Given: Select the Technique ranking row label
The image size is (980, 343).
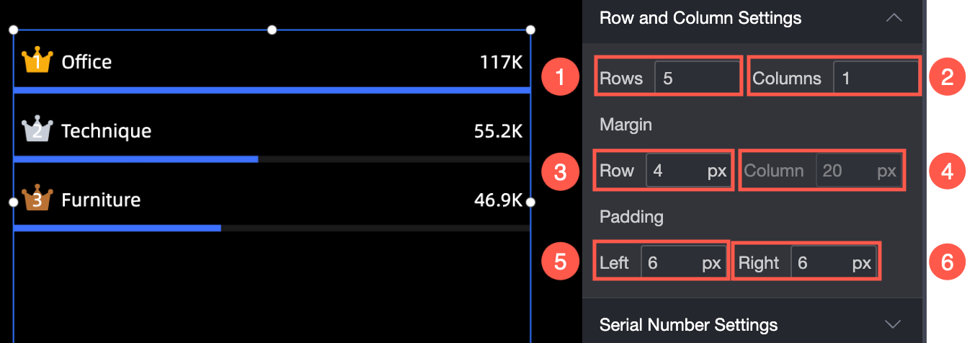Looking at the screenshot, I should (106, 130).
